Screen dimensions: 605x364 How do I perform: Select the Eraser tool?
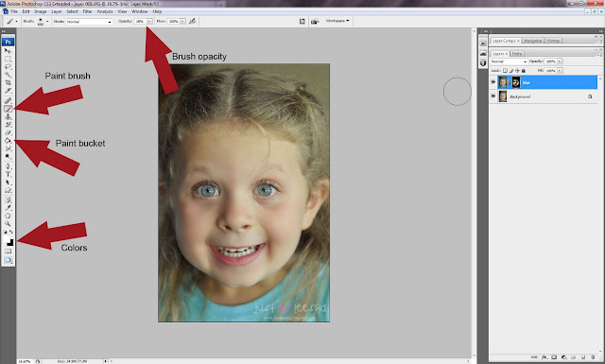(8, 132)
